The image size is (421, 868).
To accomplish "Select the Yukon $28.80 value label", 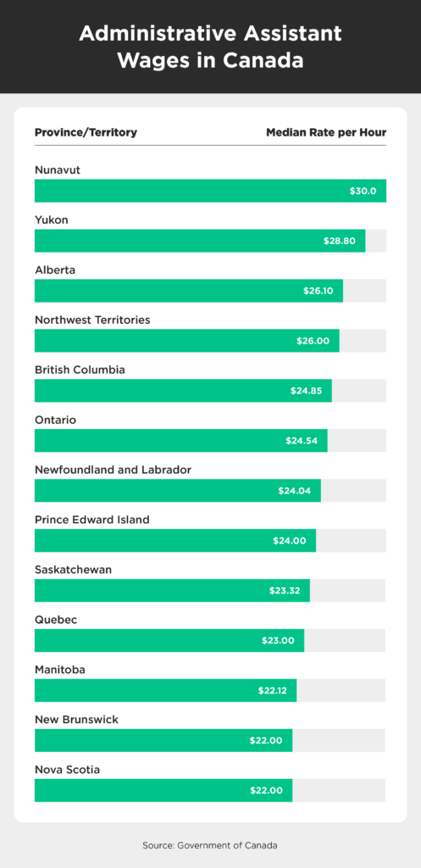I will [339, 241].
